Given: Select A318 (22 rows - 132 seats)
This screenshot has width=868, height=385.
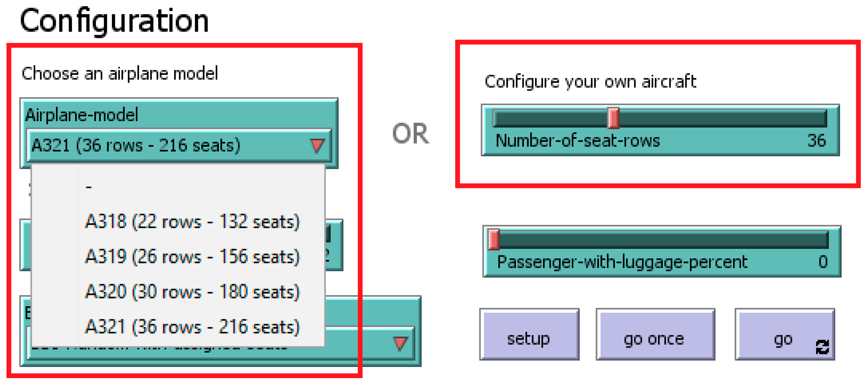Looking at the screenshot, I should (192, 222).
